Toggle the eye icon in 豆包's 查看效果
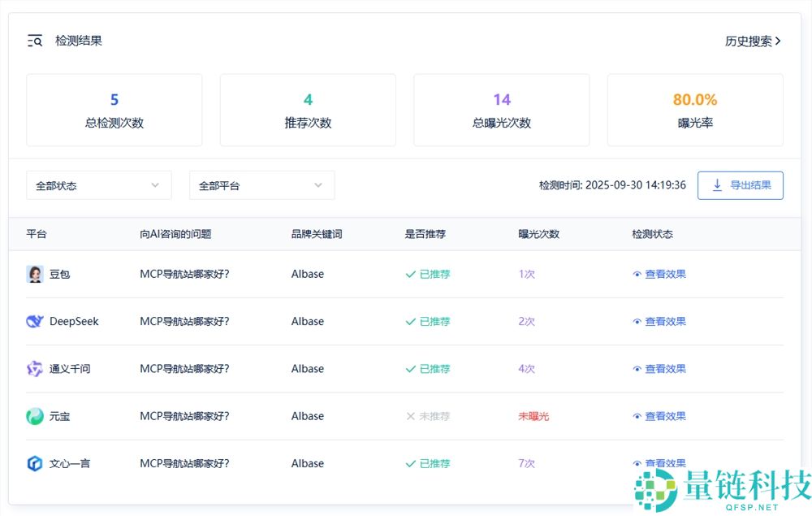This screenshot has width=812, height=516. [x=637, y=274]
